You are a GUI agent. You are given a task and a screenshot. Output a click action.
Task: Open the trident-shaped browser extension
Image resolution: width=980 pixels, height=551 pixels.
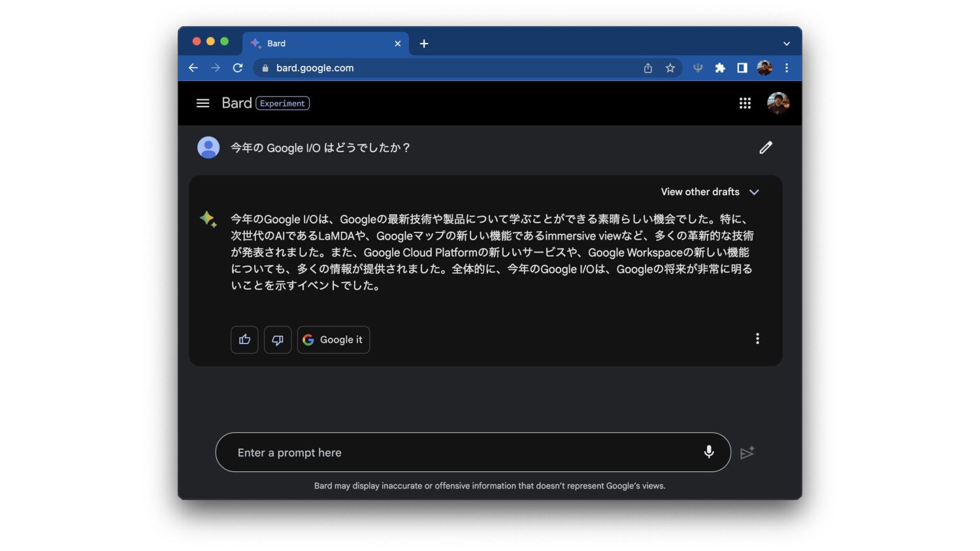pos(698,68)
